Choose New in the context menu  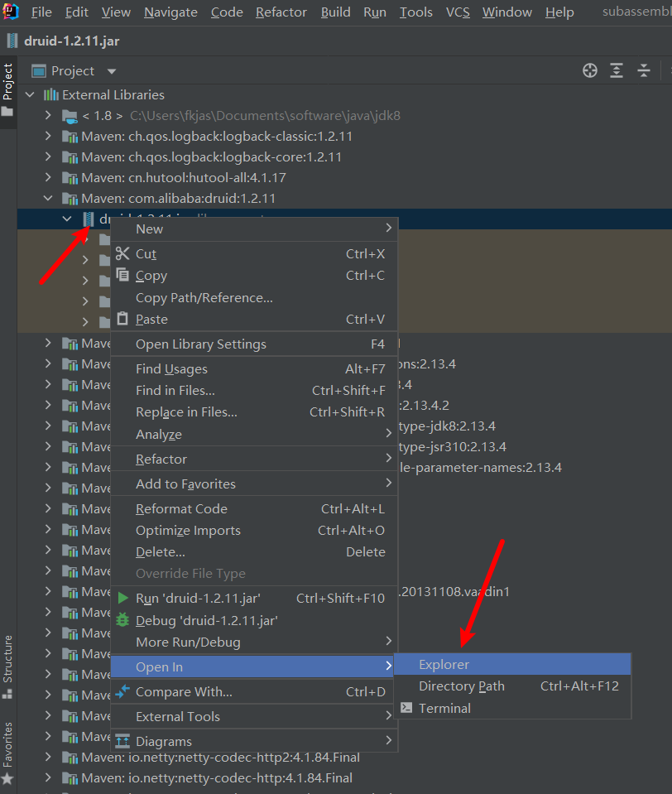point(254,229)
